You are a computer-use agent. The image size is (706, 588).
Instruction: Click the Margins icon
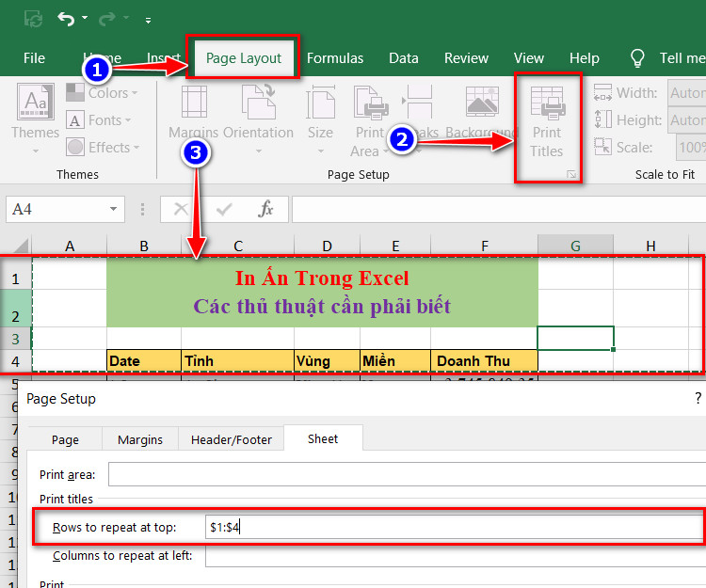coord(194,102)
